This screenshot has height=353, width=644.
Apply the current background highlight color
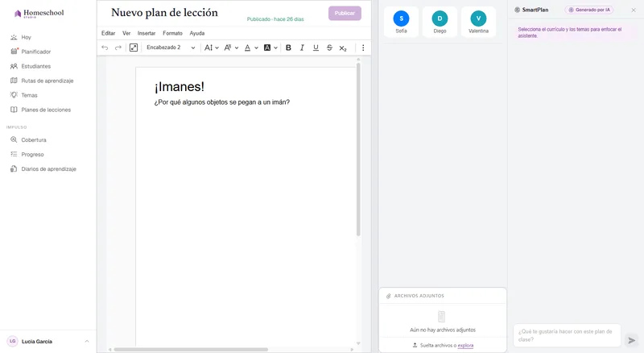point(267,48)
